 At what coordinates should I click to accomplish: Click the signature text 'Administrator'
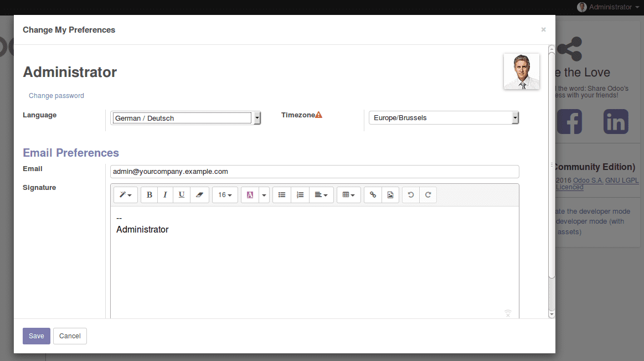[142, 230]
